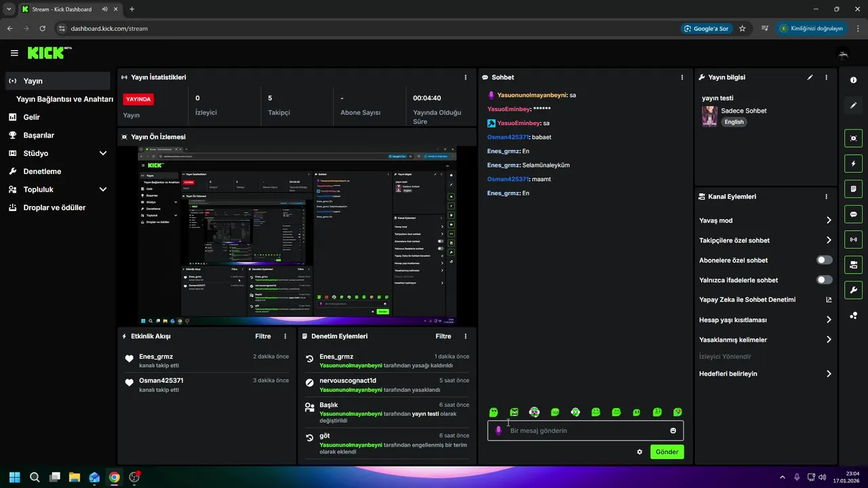Open the emoji picker in chat input
Screen dimensions: 868x488
click(x=673, y=430)
